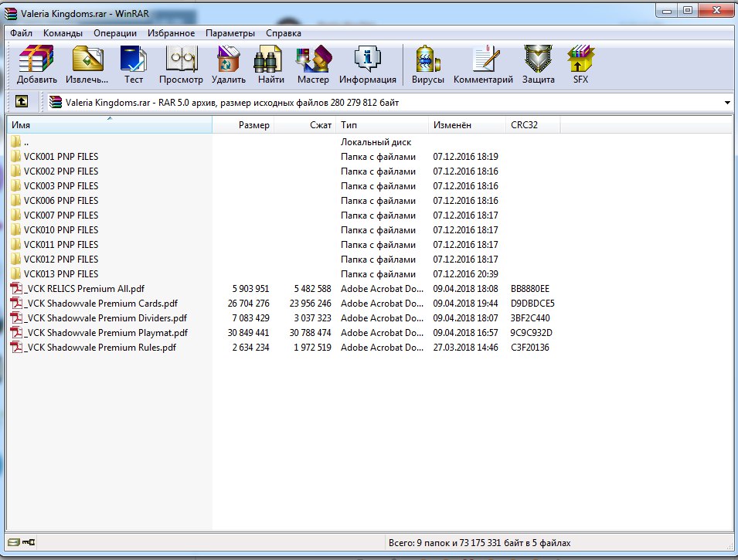Expand the archive path dropdown arrow
Viewport: 738px width, 560px height.
click(727, 103)
